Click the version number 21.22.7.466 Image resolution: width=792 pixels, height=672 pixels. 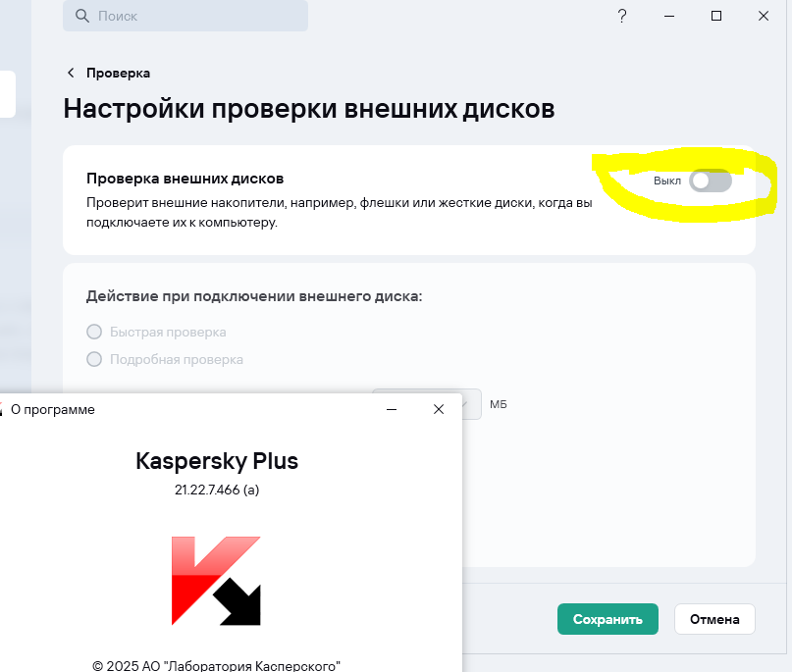216,490
